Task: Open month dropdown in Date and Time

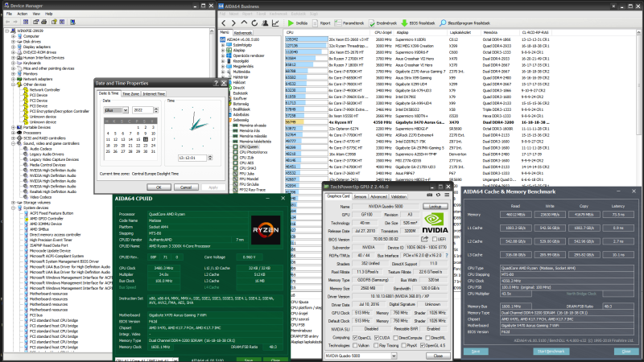Action: (126, 110)
